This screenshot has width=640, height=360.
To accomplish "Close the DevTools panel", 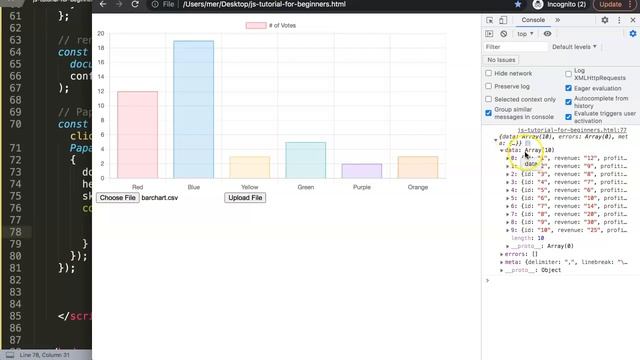I will pos(633,20).
